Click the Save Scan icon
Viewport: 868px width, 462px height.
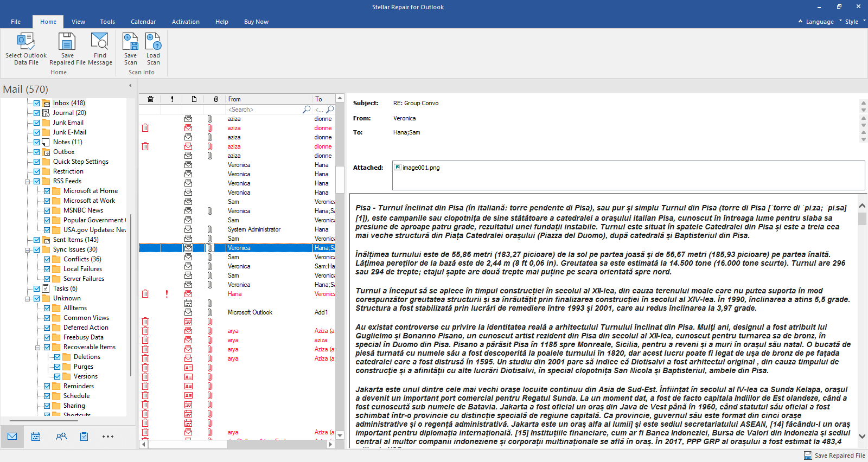131,41
